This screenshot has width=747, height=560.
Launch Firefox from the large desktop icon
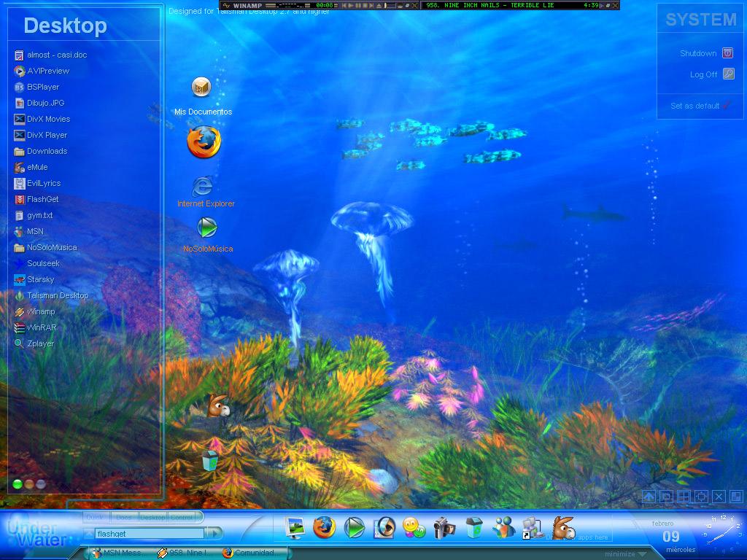204,141
